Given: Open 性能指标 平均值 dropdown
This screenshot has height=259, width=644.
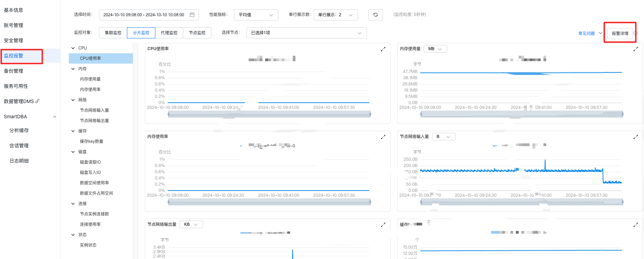Looking at the screenshot, I should coord(256,15).
